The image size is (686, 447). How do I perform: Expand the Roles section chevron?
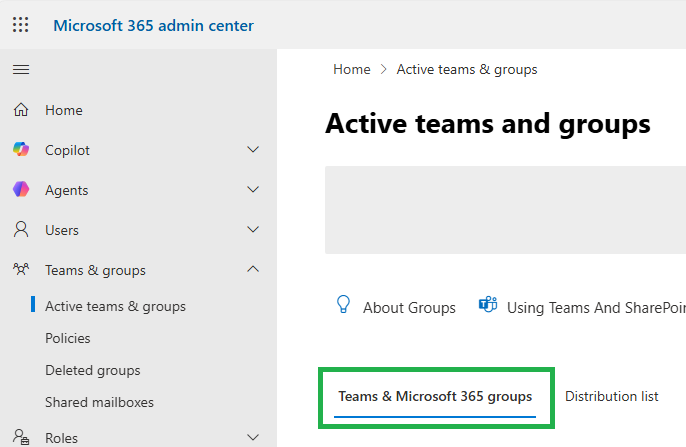point(253,437)
